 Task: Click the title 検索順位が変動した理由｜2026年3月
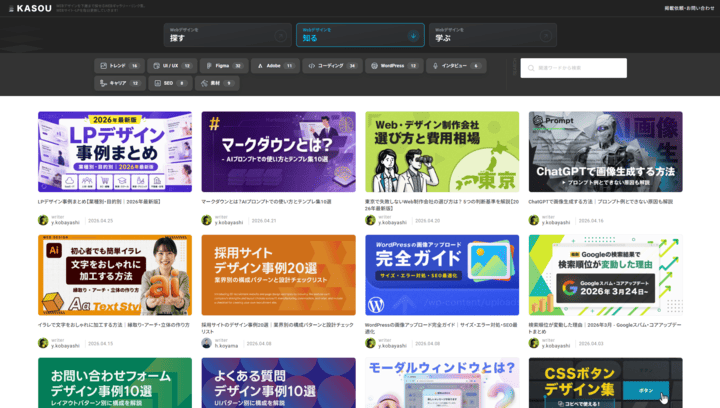605,328
